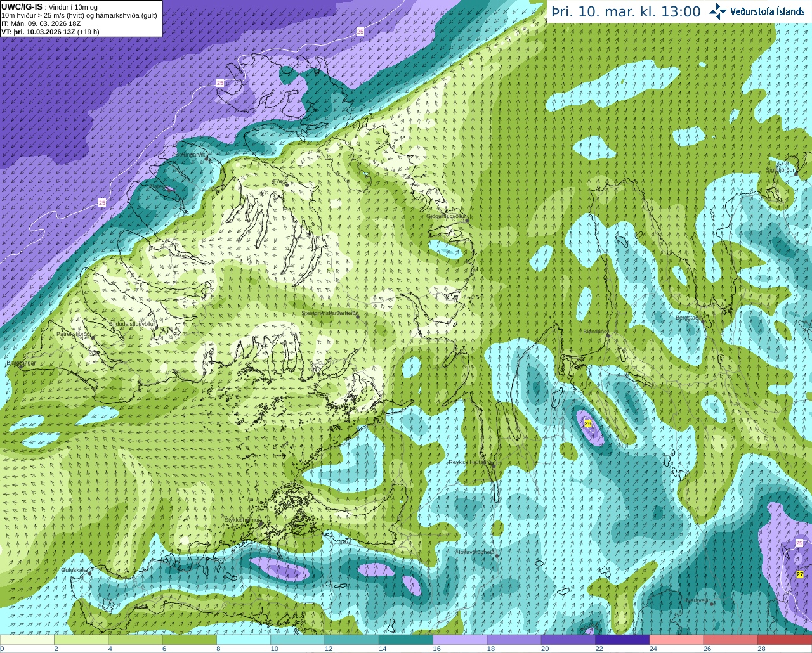Pick the 24–26 m/s light pink legend swatch
This screenshot has height=653, width=812.
676,640
